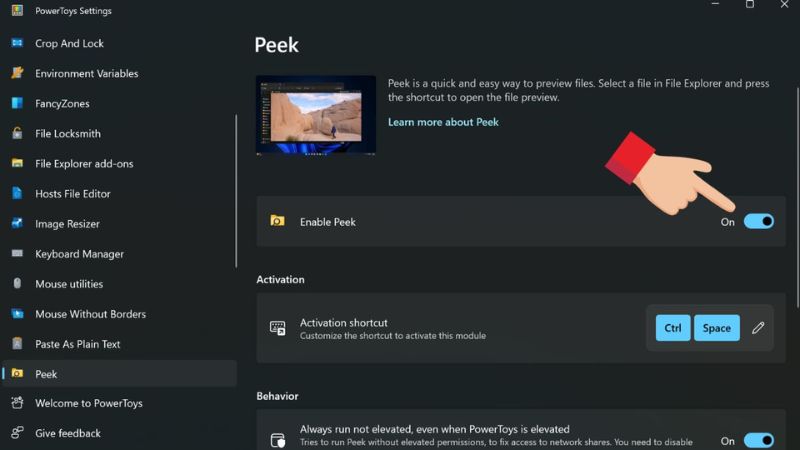This screenshot has width=800, height=450.
Task: Click the Always run not elevated icon
Action: coord(278,440)
